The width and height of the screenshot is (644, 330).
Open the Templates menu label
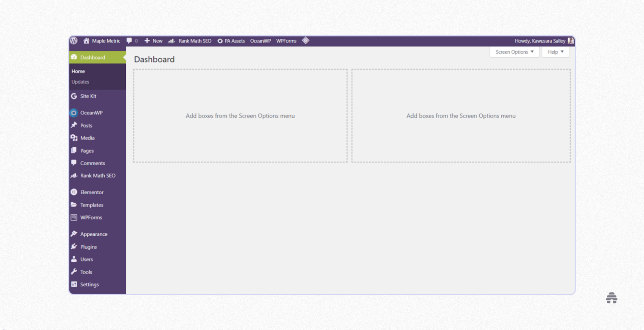pyautogui.click(x=92, y=205)
